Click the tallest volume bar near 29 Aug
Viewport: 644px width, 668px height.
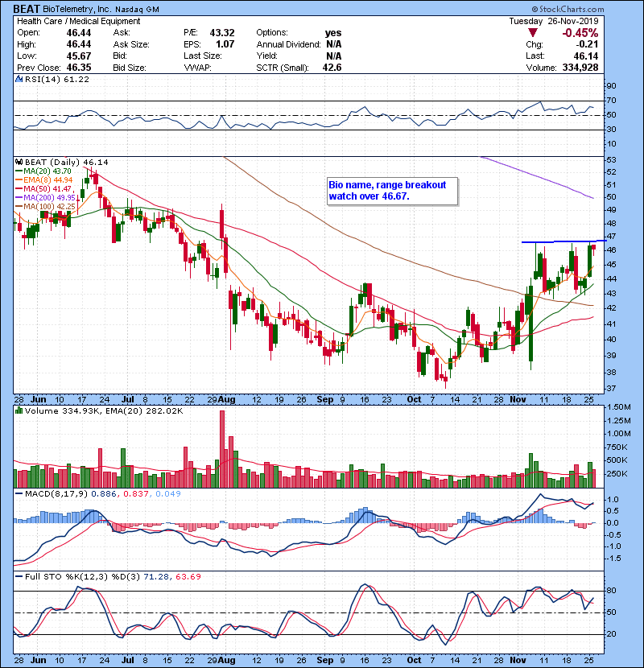click(x=222, y=449)
